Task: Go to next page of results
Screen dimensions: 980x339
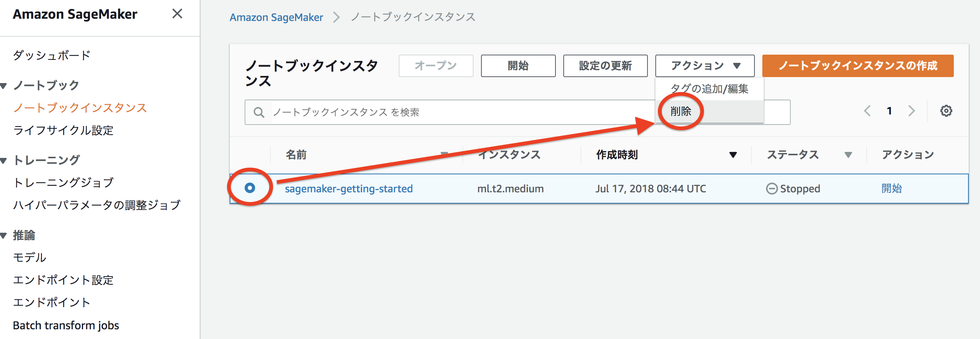Action: [x=912, y=111]
